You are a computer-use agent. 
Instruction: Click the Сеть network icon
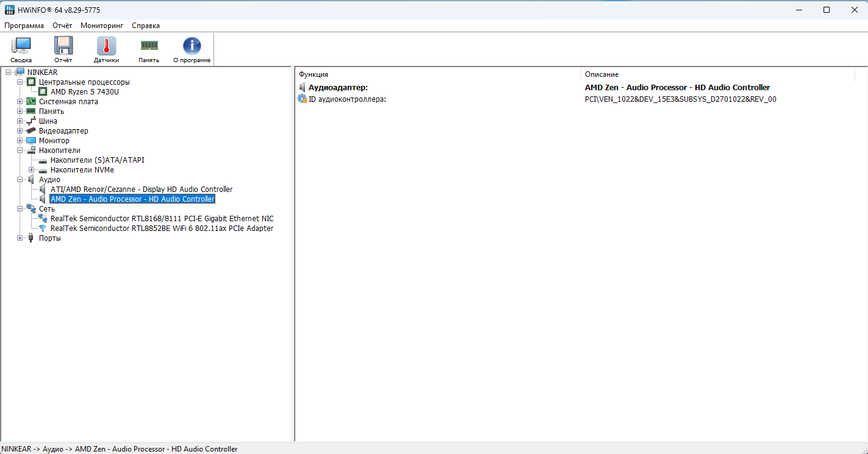pos(31,209)
